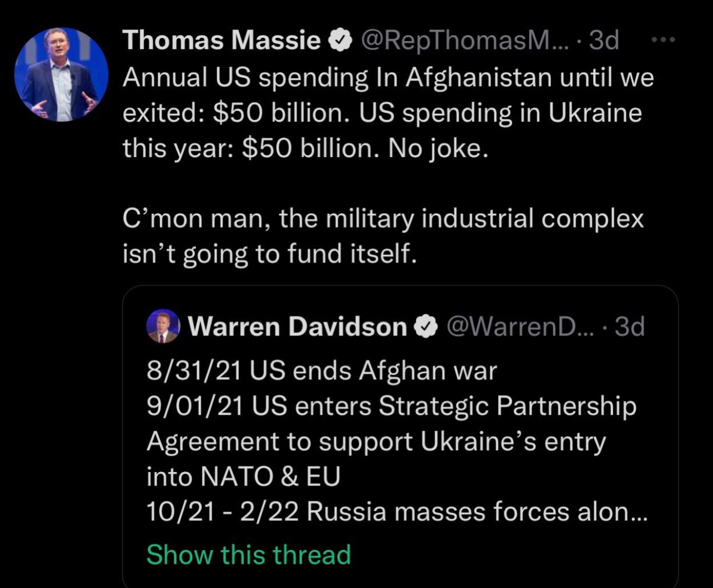Open Warren Davidson's small avatar

163,326
